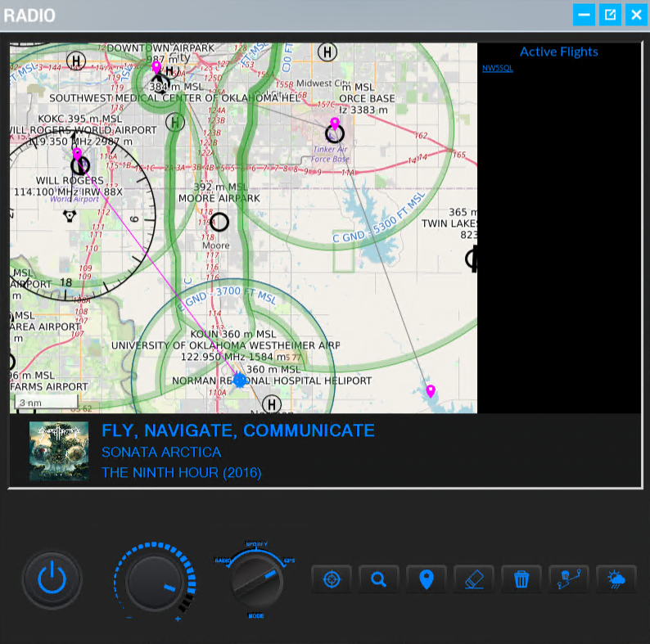
Task: Select RADIO position on mode knob
Action: coord(221,561)
